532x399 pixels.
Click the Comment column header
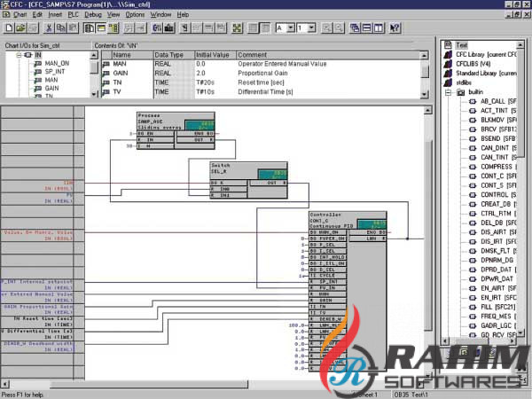(328, 55)
